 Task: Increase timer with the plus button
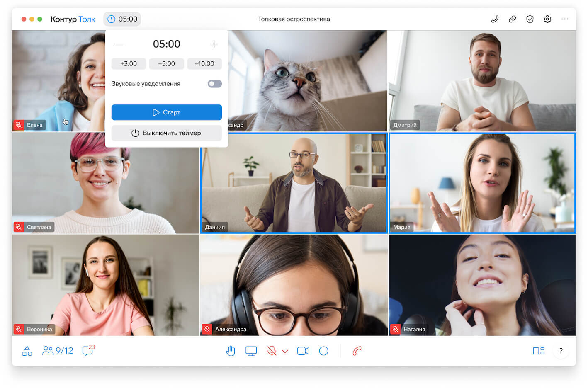pyautogui.click(x=214, y=44)
